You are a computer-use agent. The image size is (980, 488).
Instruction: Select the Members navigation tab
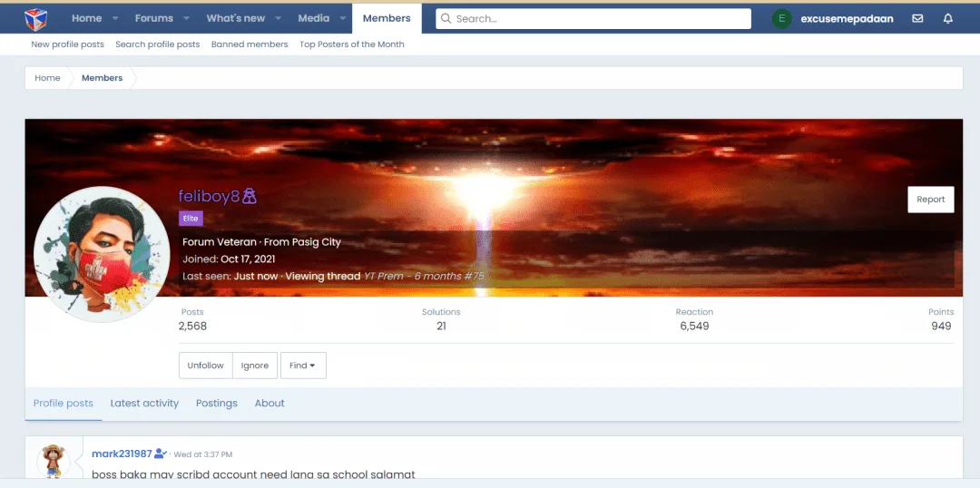pyautogui.click(x=387, y=19)
